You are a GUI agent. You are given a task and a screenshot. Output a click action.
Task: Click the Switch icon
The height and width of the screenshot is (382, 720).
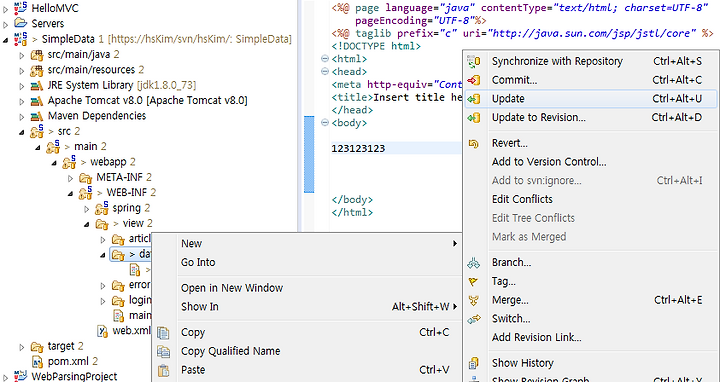473,319
